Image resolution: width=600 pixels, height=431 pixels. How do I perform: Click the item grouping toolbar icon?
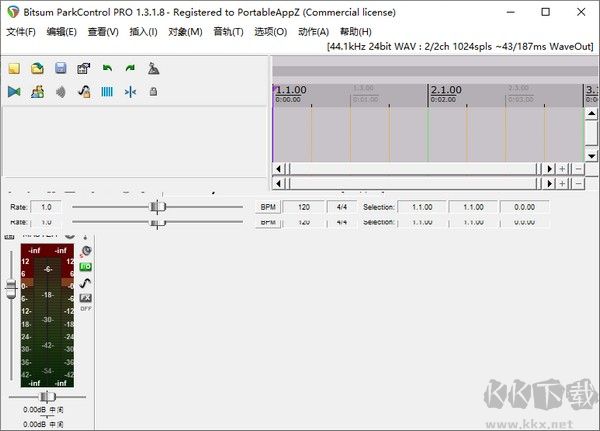pyautogui.click(x=37, y=91)
